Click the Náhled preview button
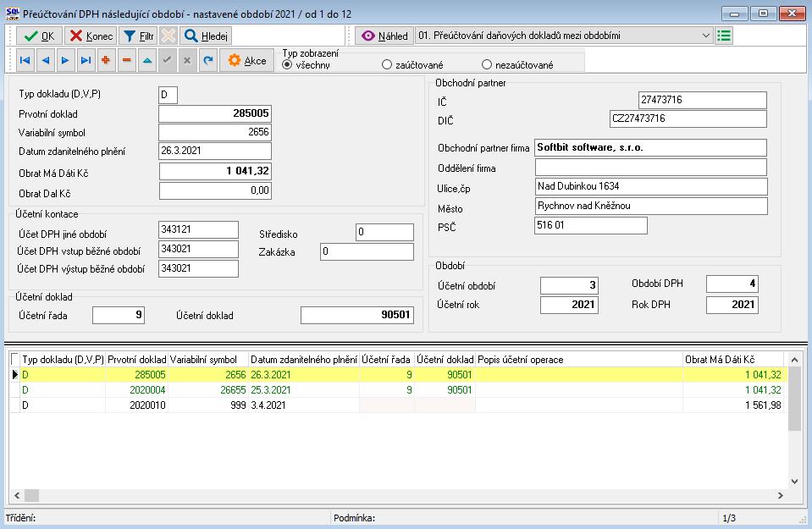The image size is (812, 529). 384,36
